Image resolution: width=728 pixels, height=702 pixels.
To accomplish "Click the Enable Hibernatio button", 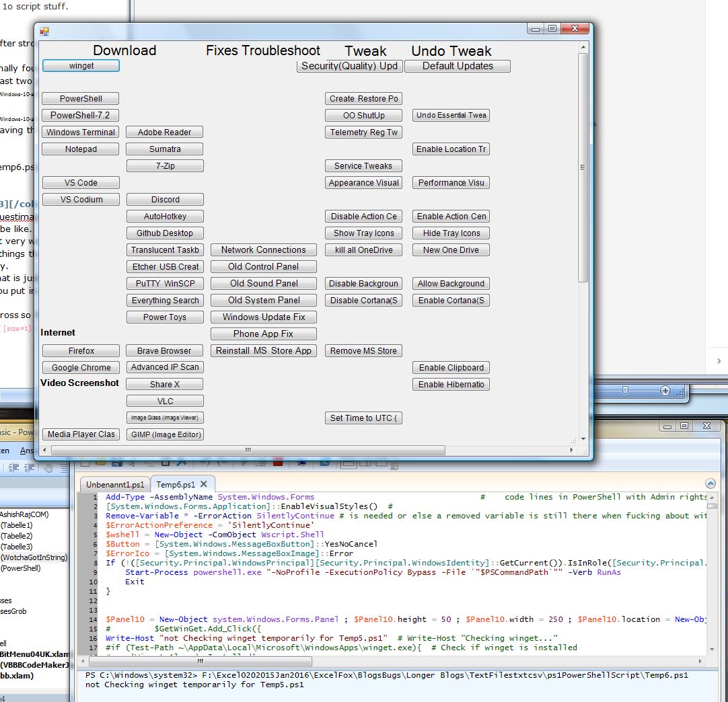I will 451,384.
